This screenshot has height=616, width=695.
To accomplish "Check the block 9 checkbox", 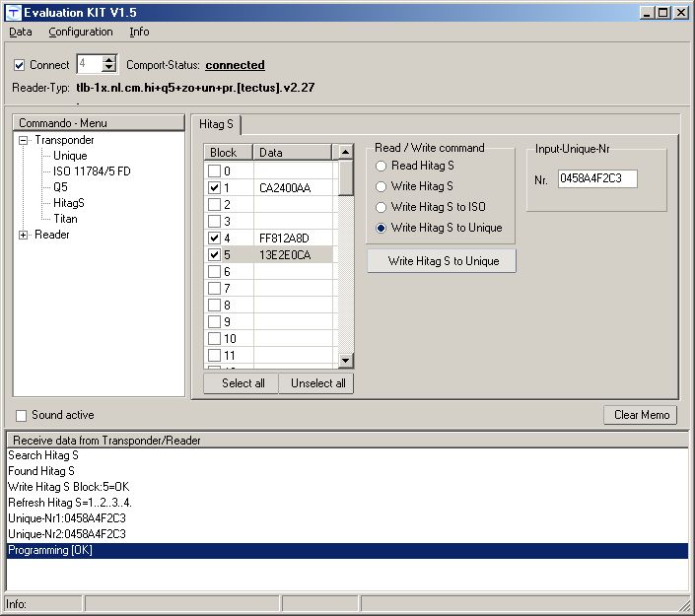I will (x=214, y=321).
